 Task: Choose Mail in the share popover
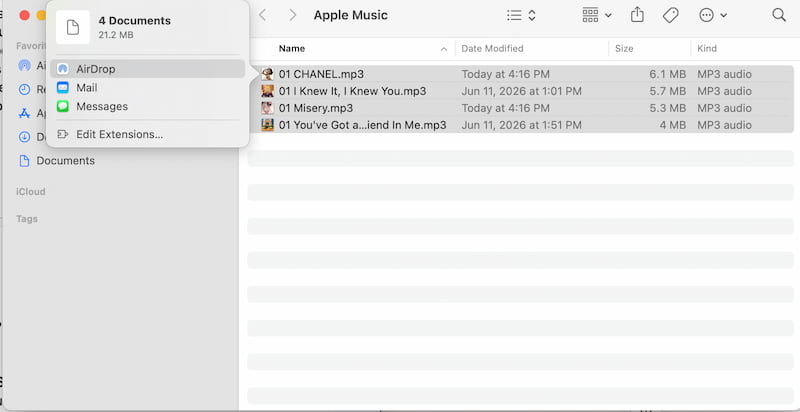tap(147, 88)
